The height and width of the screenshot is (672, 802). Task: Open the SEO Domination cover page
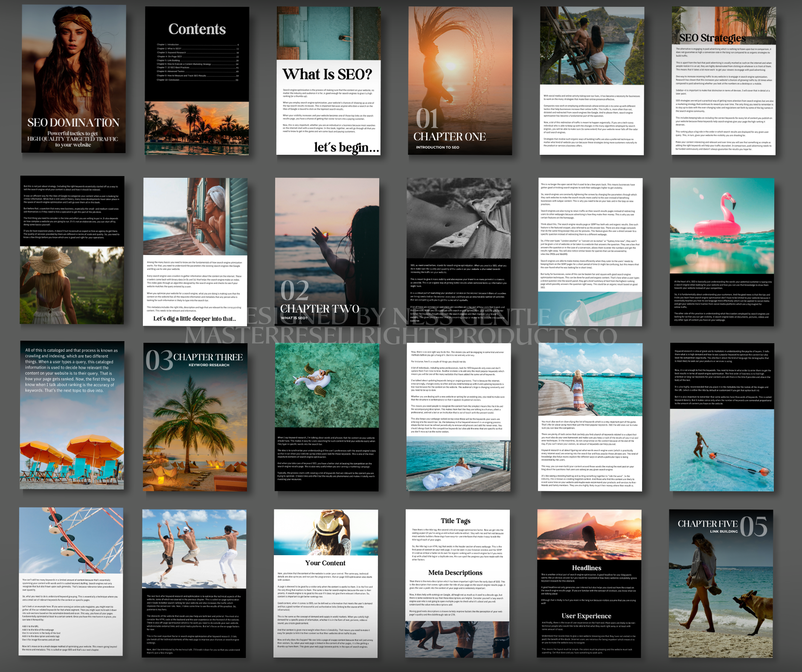pyautogui.click(x=73, y=79)
